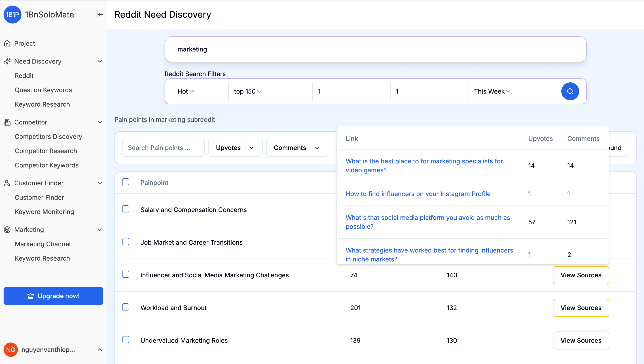Expand the Upvotes filter dropdown
Image resolution: width=644 pixels, height=364 pixels.
pyautogui.click(x=235, y=148)
